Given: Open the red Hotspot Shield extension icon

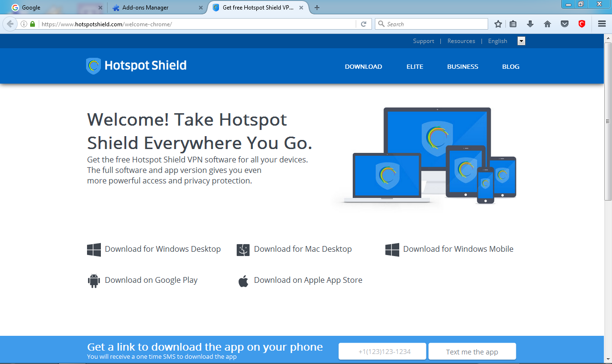Looking at the screenshot, I should coord(582,24).
